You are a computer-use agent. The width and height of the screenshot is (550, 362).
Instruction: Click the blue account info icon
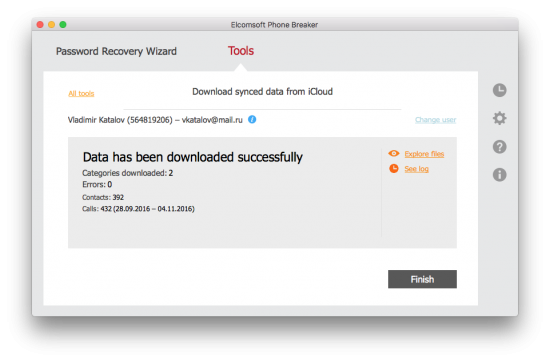(x=252, y=120)
